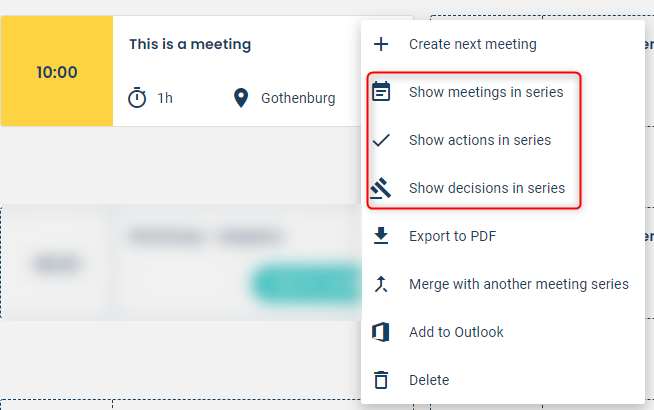Click the checkmark icon beside Show actions

tap(381, 140)
